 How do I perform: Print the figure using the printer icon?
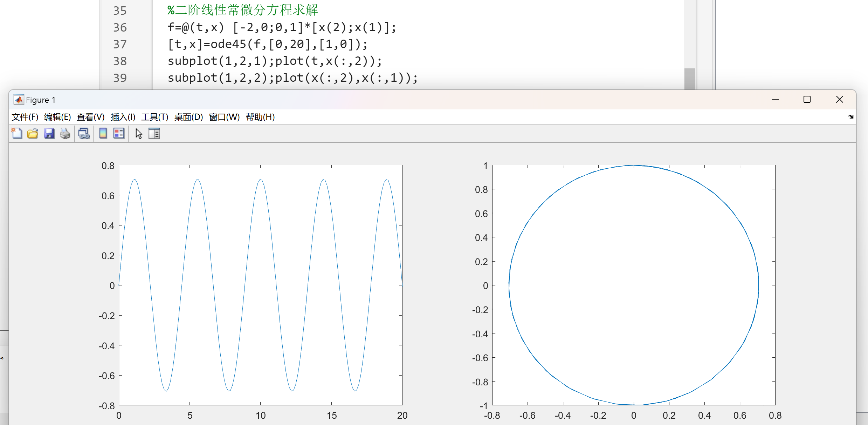pos(65,134)
